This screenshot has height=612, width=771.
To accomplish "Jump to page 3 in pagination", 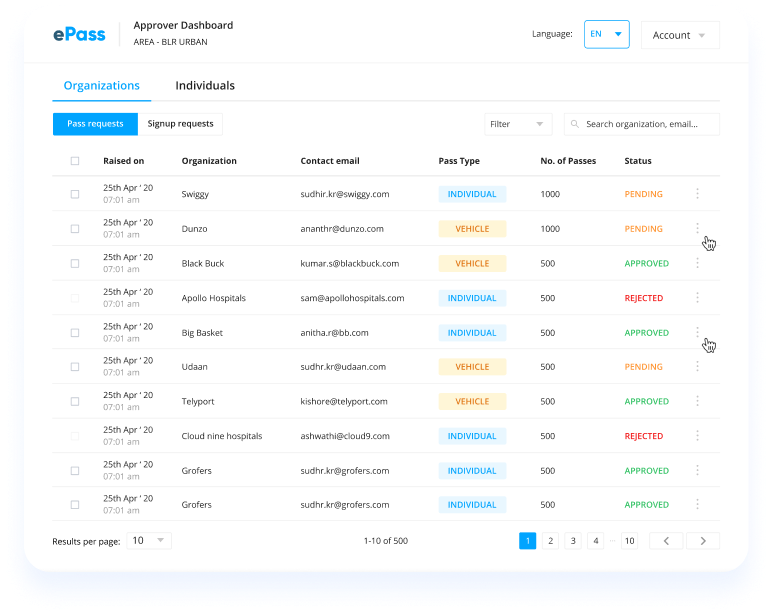I will coord(573,541).
